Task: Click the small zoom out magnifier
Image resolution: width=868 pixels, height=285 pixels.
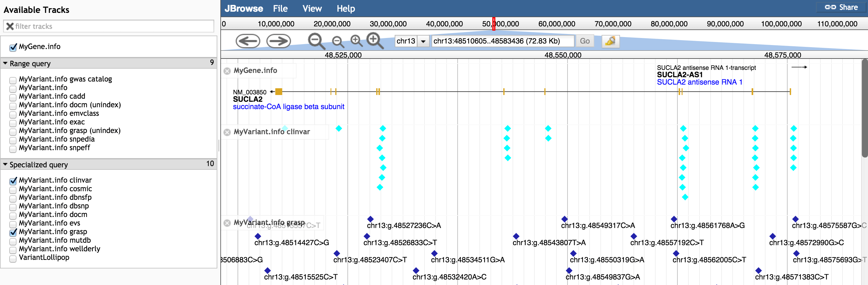Action: (x=338, y=42)
